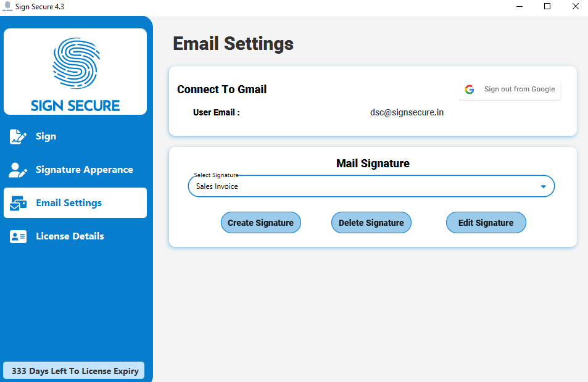588x382 pixels.
Task: Click the Connect To Gmail heading
Action: click(222, 89)
